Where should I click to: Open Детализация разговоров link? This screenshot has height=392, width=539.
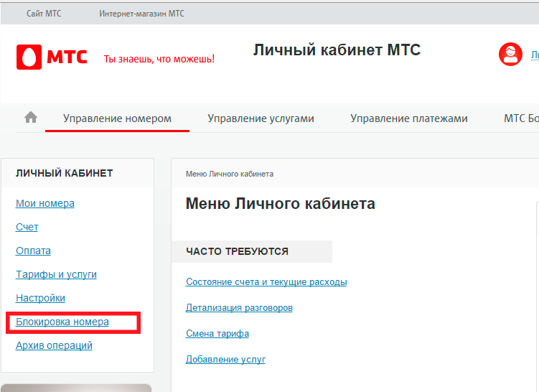239,308
